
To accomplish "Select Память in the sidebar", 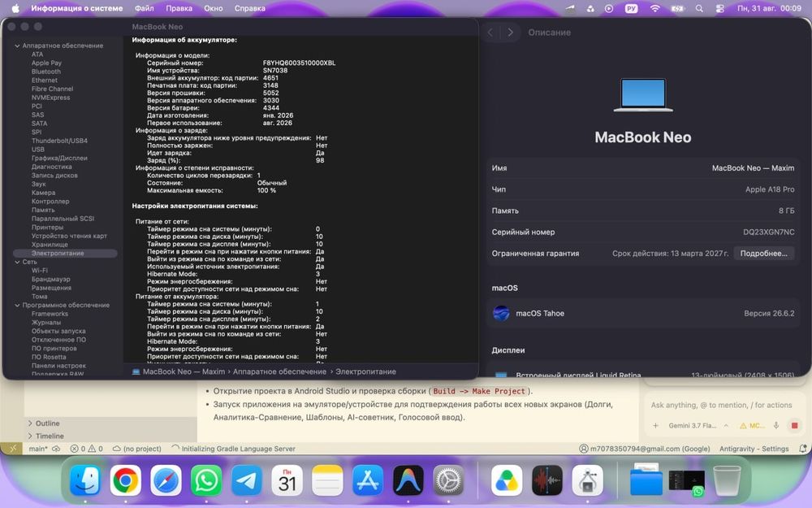I will [43, 210].
